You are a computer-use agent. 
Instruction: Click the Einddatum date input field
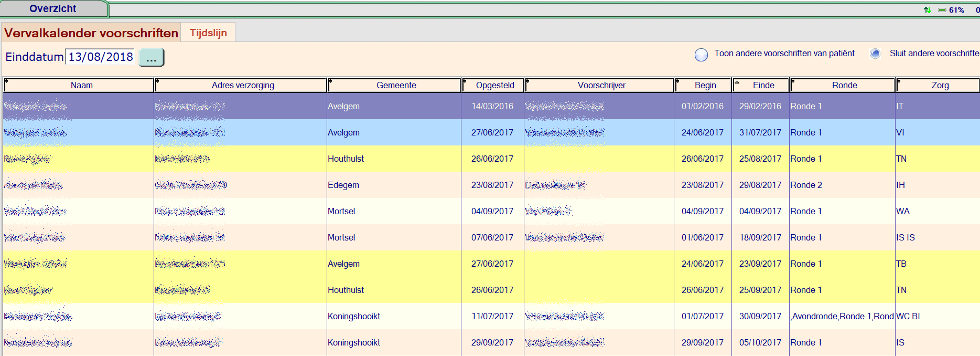100,57
